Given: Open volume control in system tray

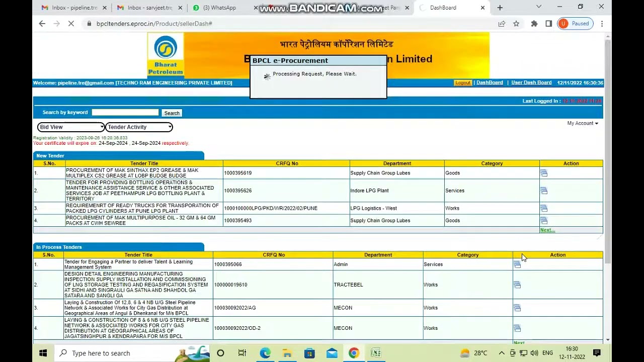Looking at the screenshot, I should 534,353.
